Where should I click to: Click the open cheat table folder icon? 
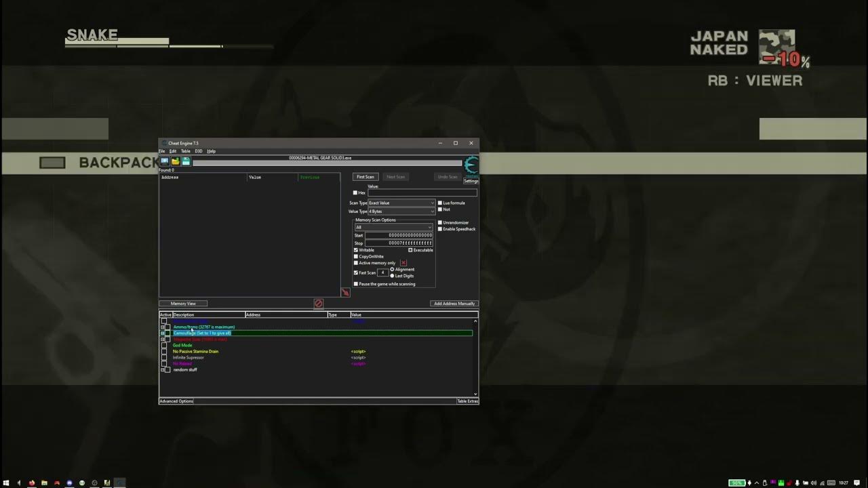click(x=175, y=161)
